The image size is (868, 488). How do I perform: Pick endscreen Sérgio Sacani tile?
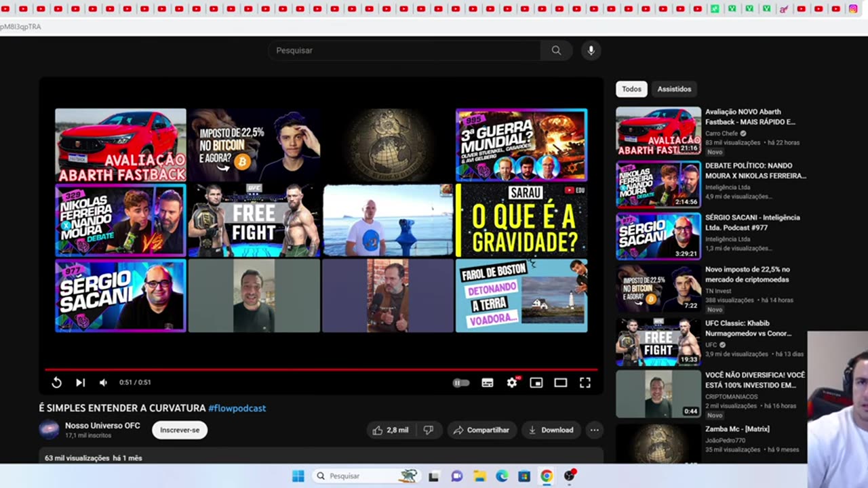point(121,296)
